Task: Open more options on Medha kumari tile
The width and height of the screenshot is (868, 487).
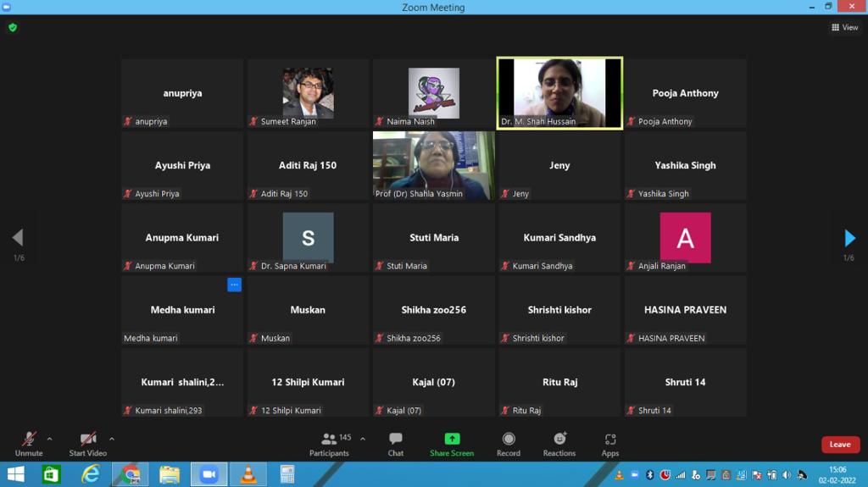Action: point(234,285)
